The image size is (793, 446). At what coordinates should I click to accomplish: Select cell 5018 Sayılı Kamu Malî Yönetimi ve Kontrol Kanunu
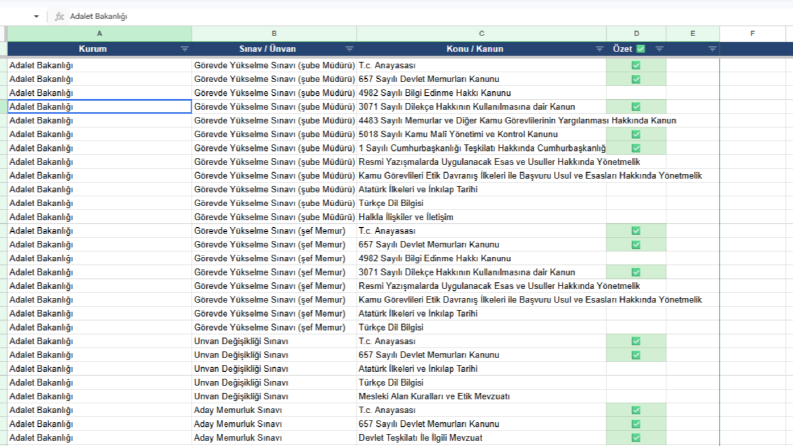pyautogui.click(x=481, y=134)
